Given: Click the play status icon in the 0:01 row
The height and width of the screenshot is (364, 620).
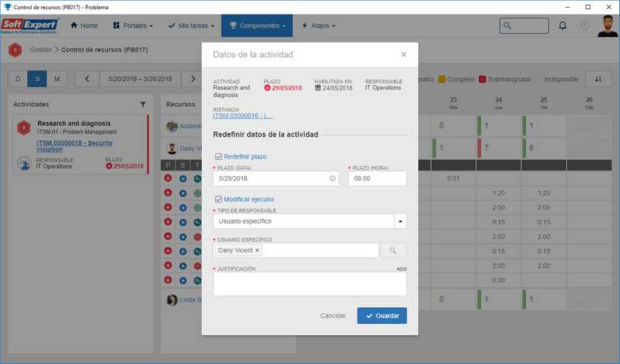Looking at the screenshot, I should pos(183,179).
